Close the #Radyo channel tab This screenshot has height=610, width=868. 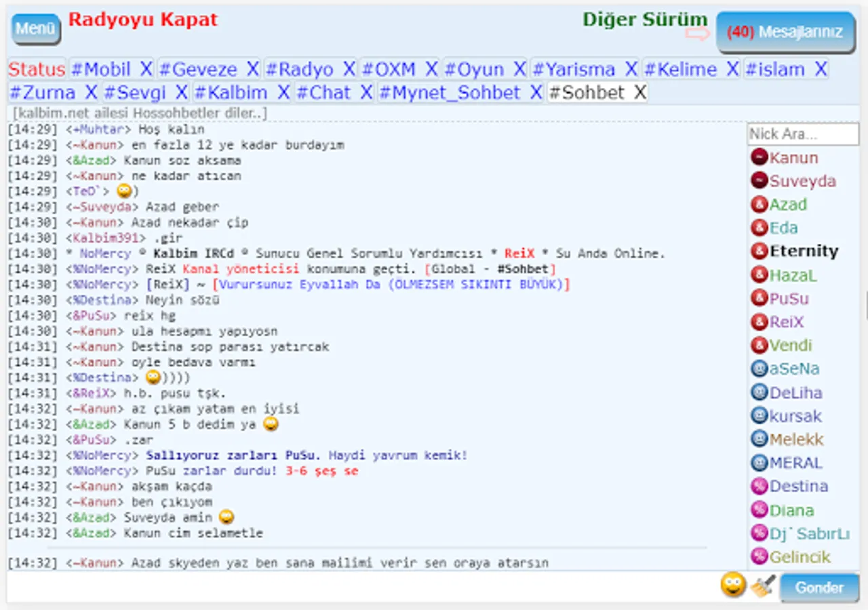tap(349, 69)
